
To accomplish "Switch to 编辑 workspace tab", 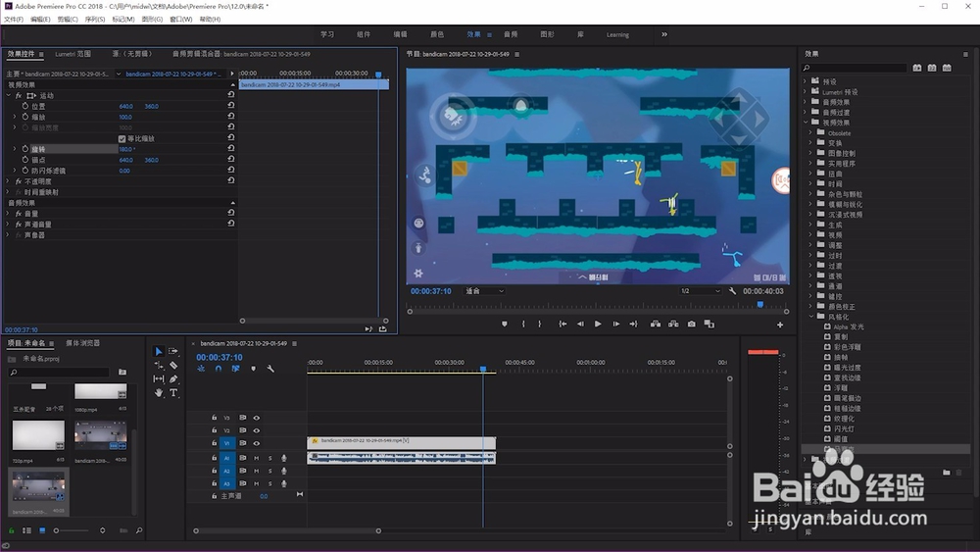I will [400, 34].
